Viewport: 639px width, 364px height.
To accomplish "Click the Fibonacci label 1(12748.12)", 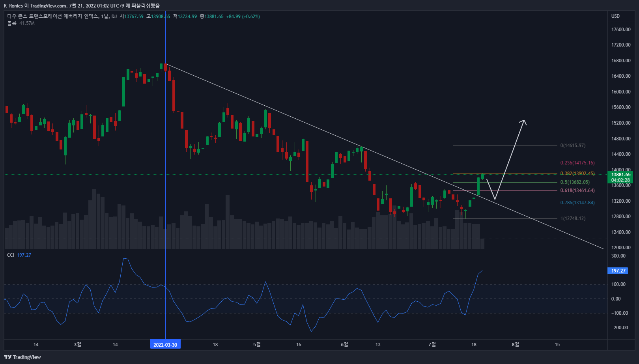I will click(x=573, y=218).
